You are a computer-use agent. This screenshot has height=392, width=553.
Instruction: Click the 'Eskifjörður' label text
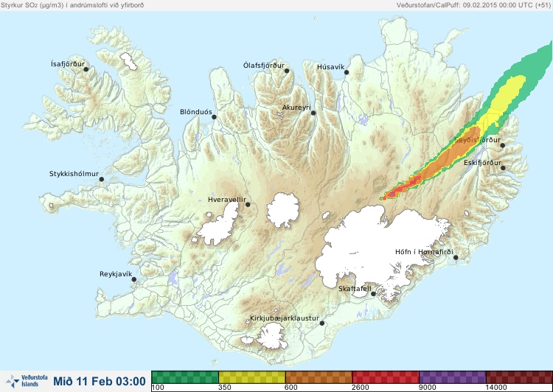[x=482, y=163]
